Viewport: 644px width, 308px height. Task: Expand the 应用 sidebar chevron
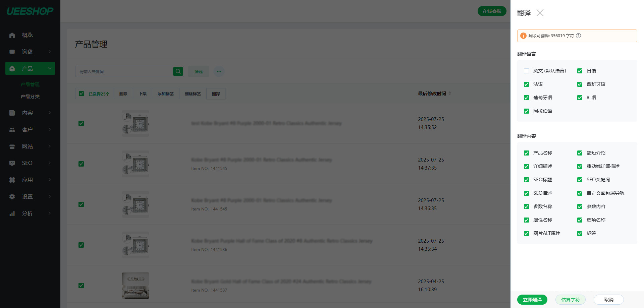[x=49, y=180]
